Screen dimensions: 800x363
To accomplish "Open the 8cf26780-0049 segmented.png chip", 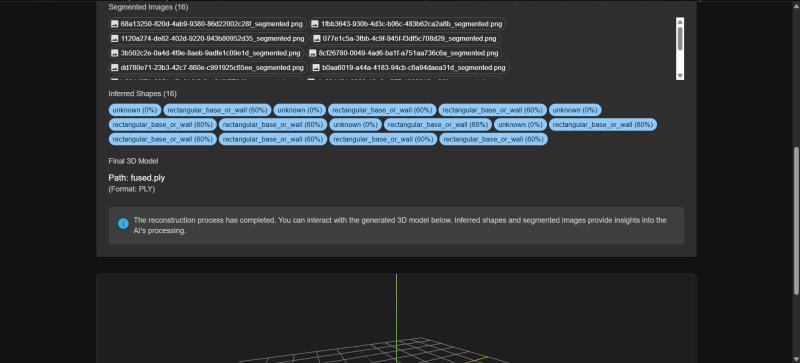I will [405, 53].
